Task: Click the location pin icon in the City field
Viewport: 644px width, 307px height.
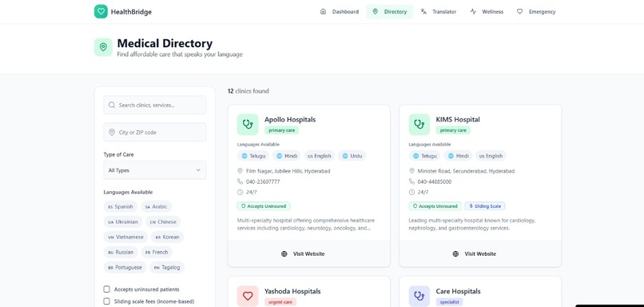Action: coord(112,133)
